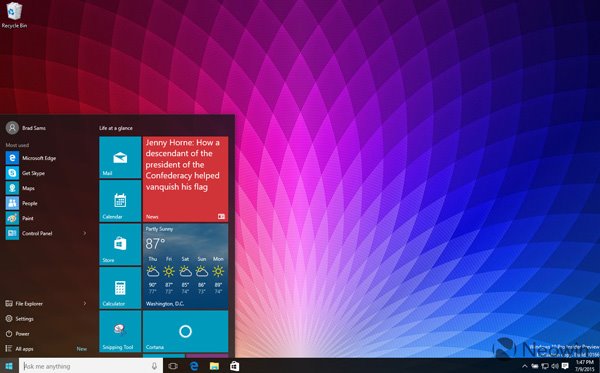Viewport: 600px width, 373px height.
Task: Launch the Store tile
Action: pyautogui.click(x=120, y=244)
